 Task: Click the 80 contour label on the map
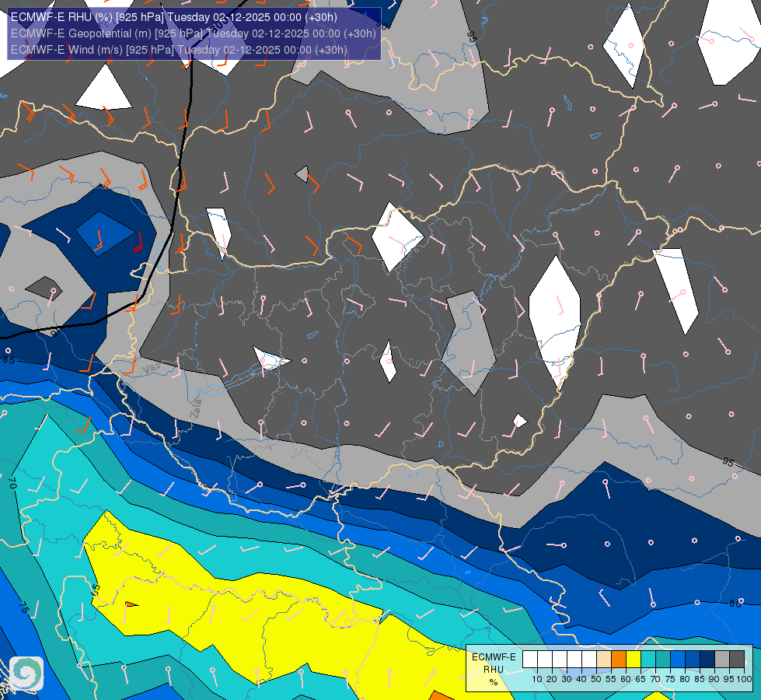coord(735,604)
